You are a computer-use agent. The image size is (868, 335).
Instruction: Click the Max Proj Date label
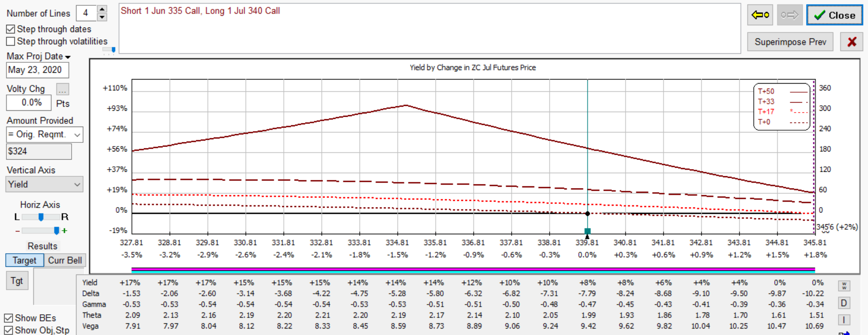pyautogui.click(x=35, y=57)
